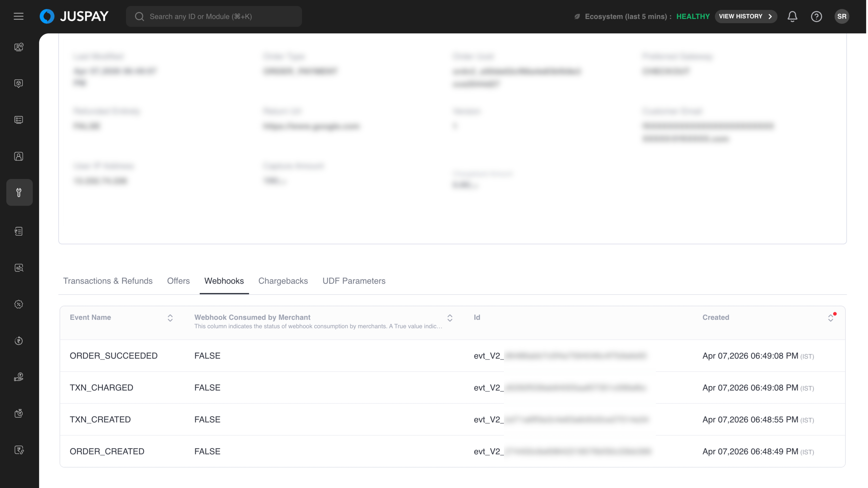Open the Chargebacks tab
This screenshot has height=488, width=868.
pyautogui.click(x=283, y=281)
